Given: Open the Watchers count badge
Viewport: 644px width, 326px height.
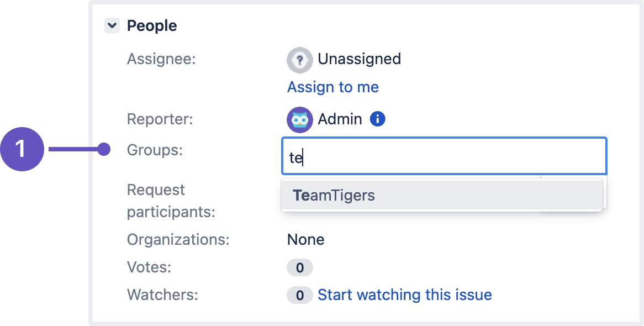Looking at the screenshot, I should (x=300, y=296).
